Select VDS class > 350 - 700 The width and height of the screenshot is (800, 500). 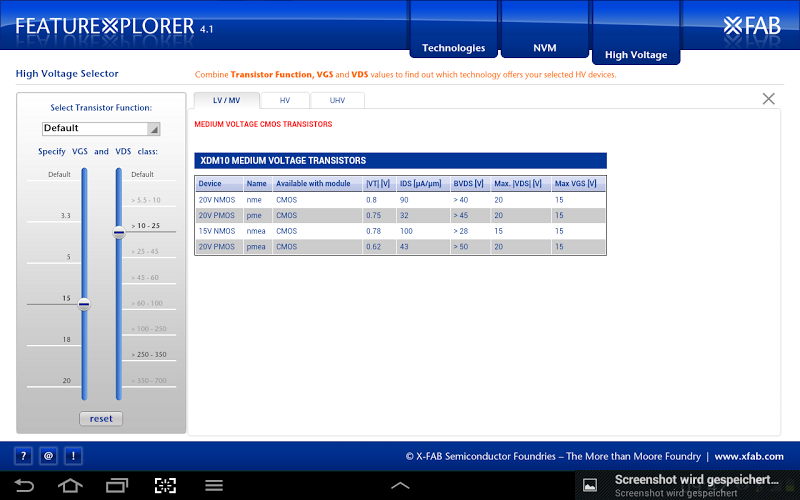[148, 381]
